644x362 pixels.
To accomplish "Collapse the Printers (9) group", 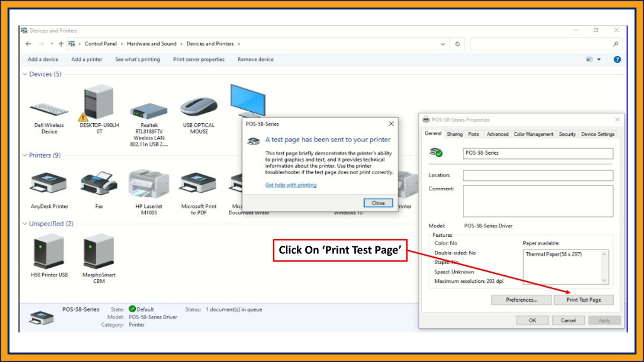I will click(25, 155).
